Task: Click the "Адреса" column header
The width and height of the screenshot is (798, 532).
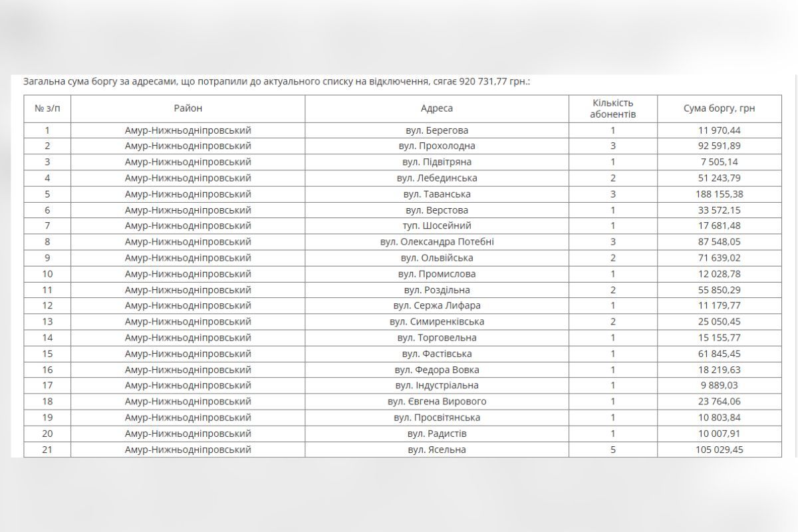Action: (436, 108)
